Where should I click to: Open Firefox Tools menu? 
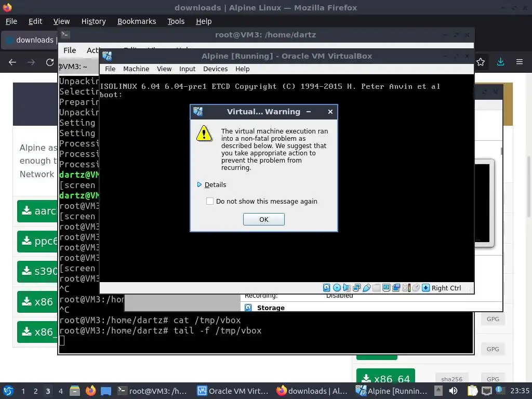click(x=176, y=21)
